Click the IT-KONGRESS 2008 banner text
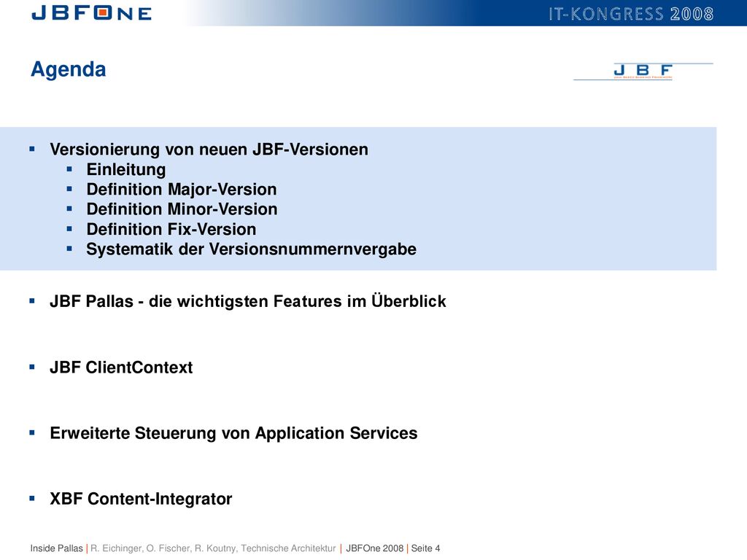This screenshot has height=560, width=747. [x=631, y=14]
